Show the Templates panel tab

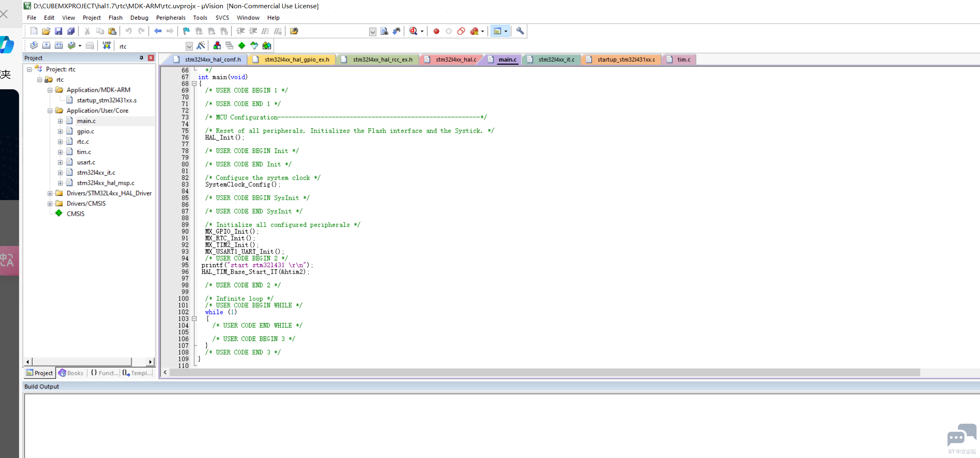click(137, 373)
